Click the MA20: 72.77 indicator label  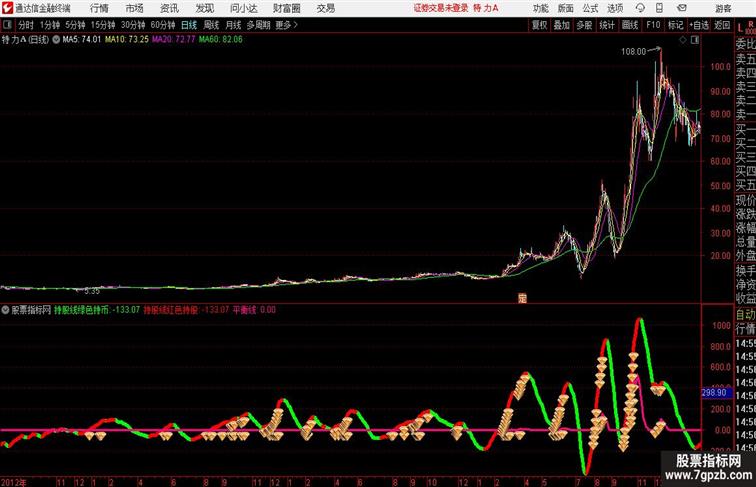174,40
